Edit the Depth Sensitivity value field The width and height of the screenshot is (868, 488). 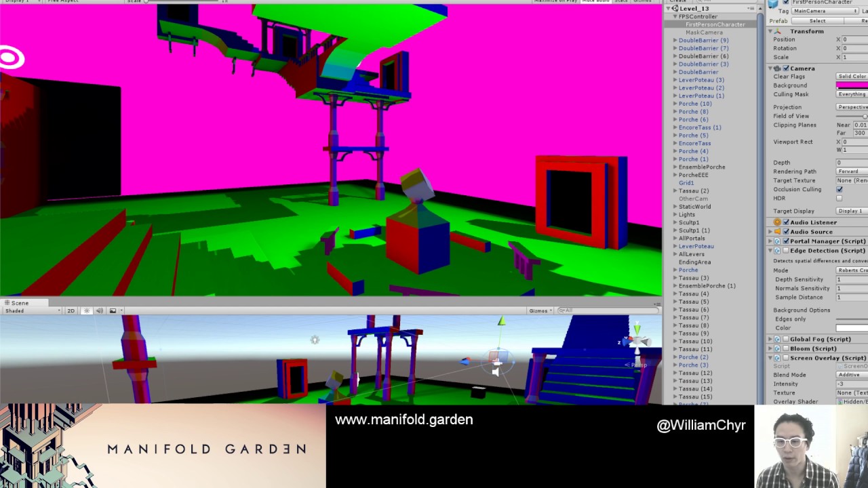(x=852, y=280)
